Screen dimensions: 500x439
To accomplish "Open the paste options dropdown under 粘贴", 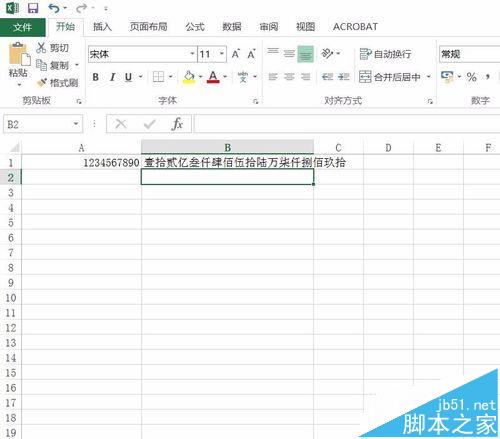I will (x=19, y=85).
